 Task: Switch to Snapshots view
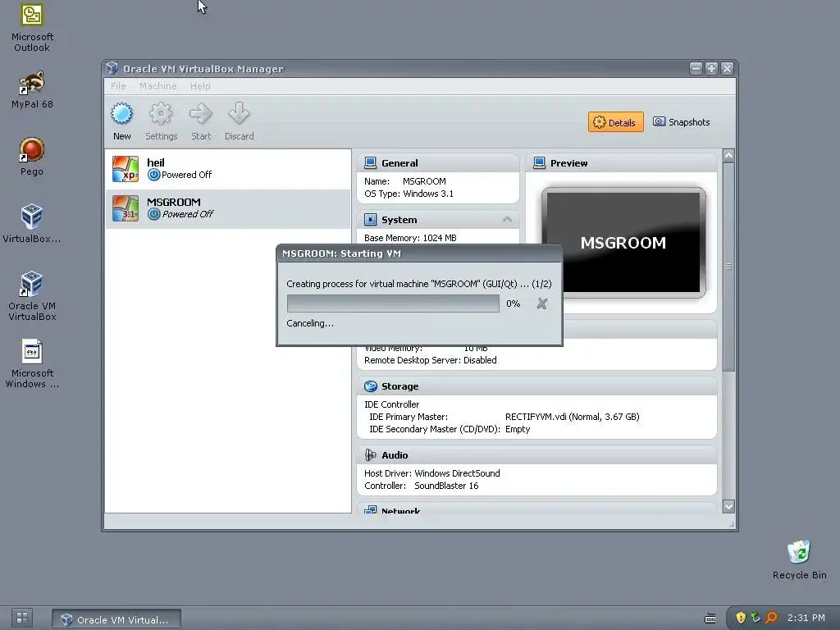682,122
